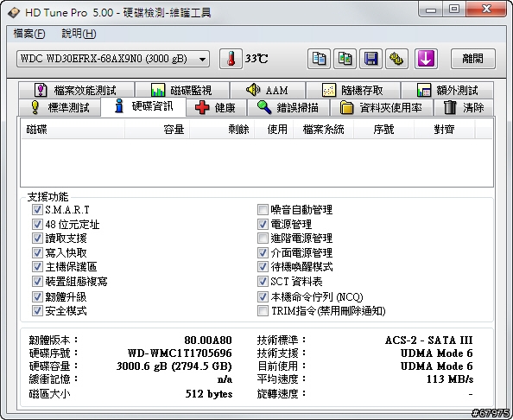Click the 33℃ temperature reading
Viewport: 513px width, 420px height.
(x=256, y=59)
